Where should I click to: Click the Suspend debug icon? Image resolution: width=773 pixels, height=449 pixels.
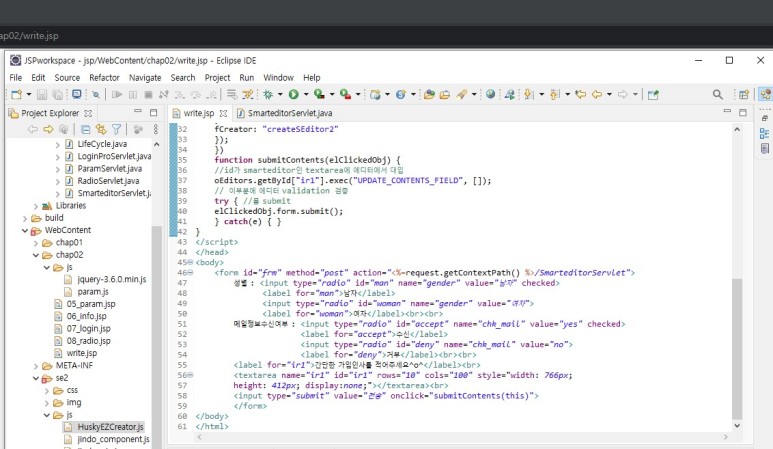133,95
